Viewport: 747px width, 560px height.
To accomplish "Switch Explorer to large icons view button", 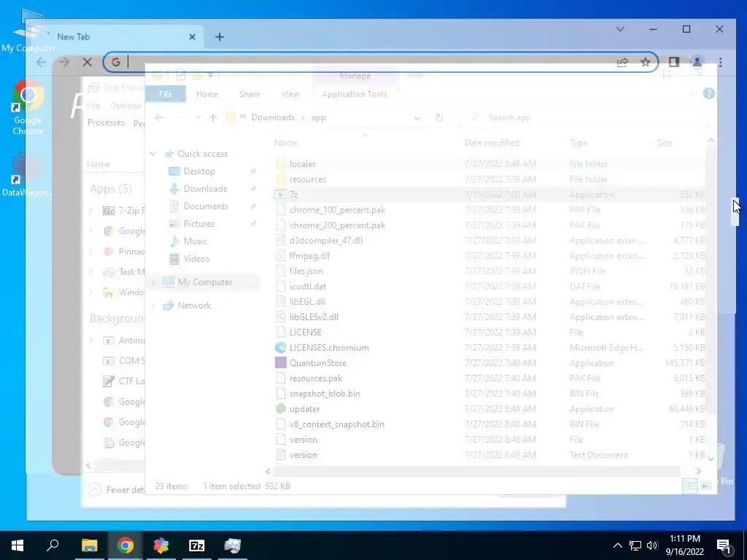I will [706, 486].
